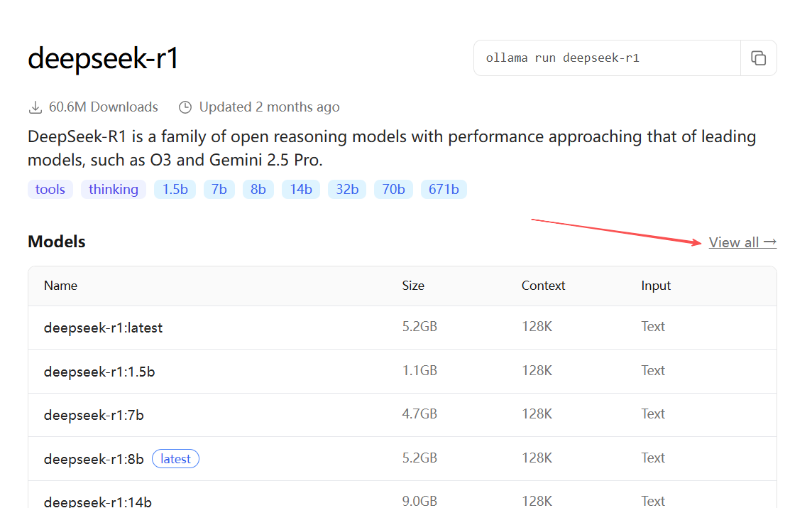
Task: Choose the 70b size tag
Action: coord(393,189)
